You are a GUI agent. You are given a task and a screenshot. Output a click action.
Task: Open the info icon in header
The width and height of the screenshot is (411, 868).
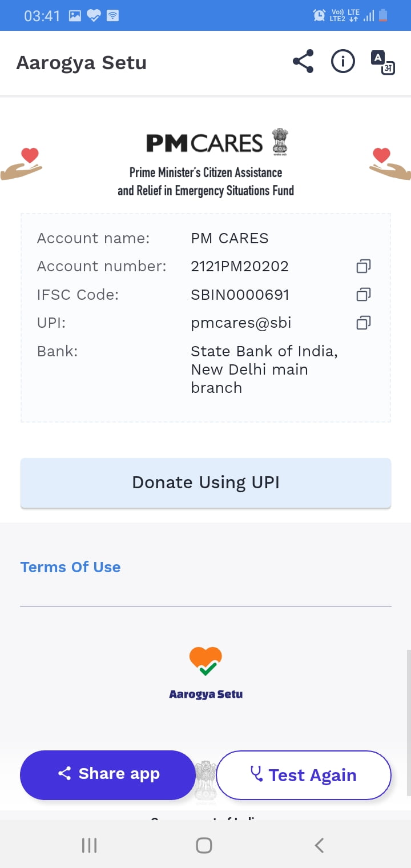click(x=343, y=62)
